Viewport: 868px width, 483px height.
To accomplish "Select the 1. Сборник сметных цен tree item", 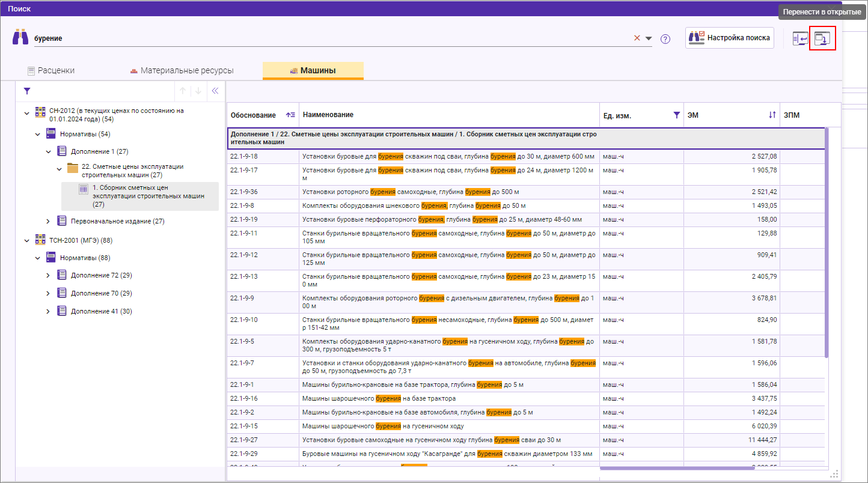I will coord(140,196).
